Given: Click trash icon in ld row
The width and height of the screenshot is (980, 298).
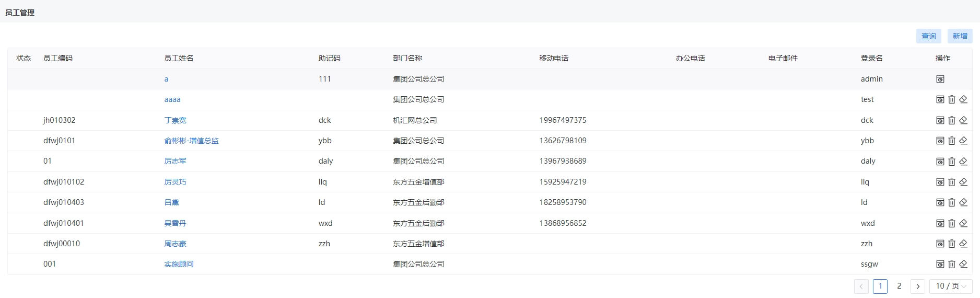Looking at the screenshot, I should point(952,202).
